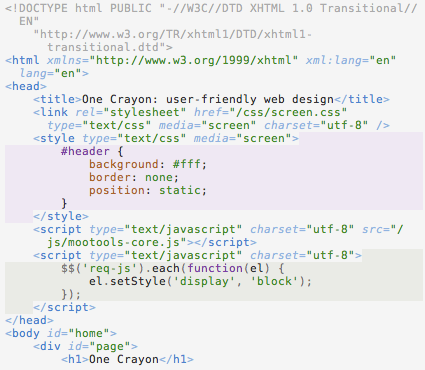
Task: Click the 'rel' attribute in link tag
Action: point(85,112)
